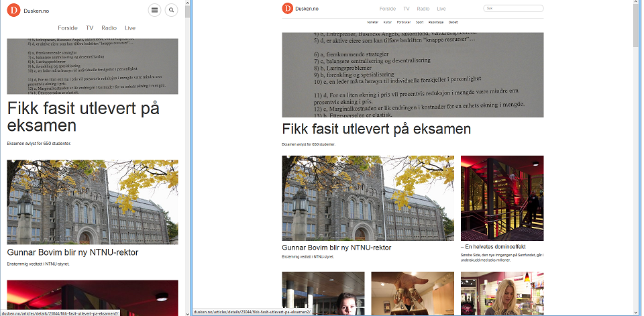Open exam answer-sheet photo in left window
Screen dimensions: 644x316
point(93,66)
